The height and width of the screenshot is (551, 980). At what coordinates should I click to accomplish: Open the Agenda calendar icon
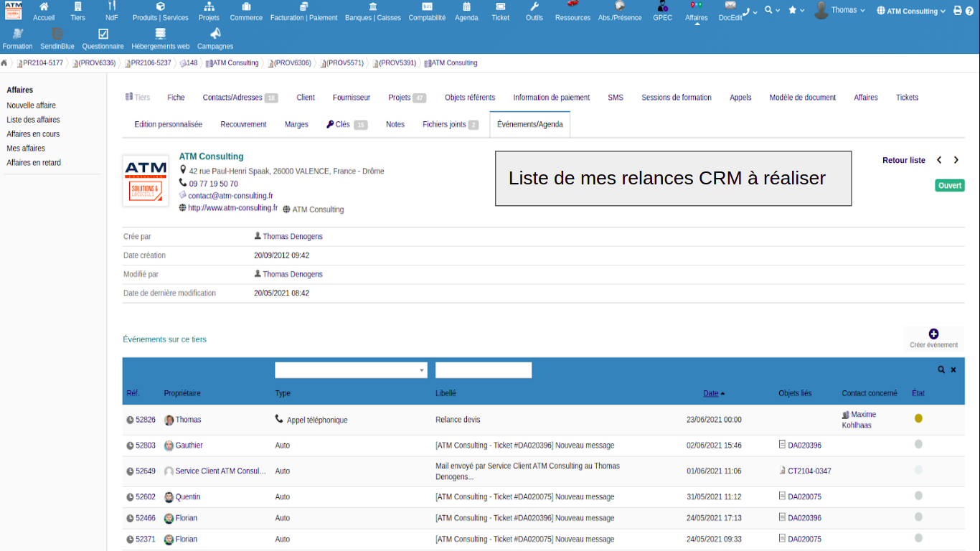(466, 6)
